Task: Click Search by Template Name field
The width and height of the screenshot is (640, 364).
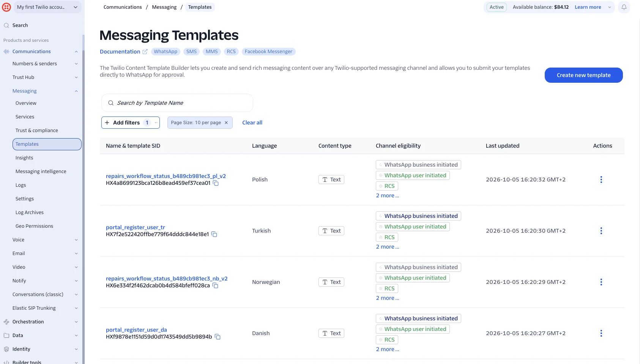Action: [177, 103]
